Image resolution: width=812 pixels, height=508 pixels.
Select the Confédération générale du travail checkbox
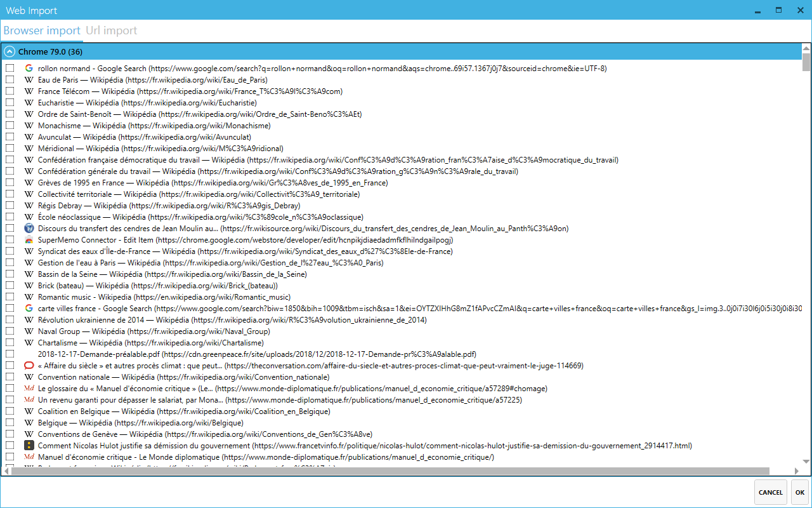click(10, 171)
